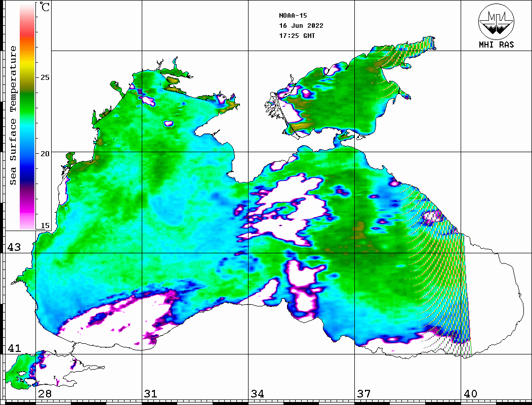Click the Sea Surface Temperature color bar

pyautogui.click(x=27, y=116)
